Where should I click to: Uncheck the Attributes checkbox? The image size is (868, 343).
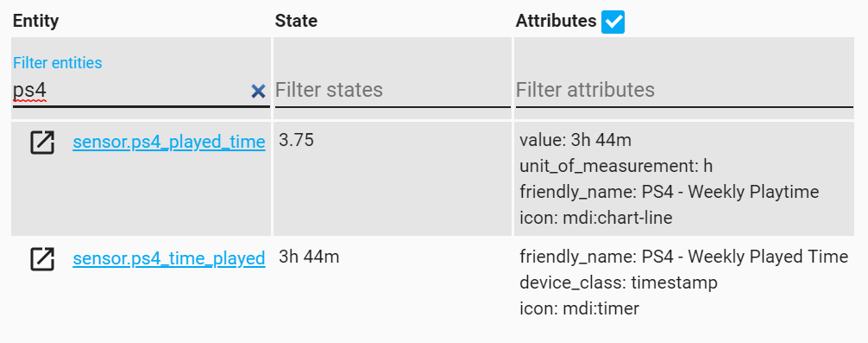pos(613,22)
